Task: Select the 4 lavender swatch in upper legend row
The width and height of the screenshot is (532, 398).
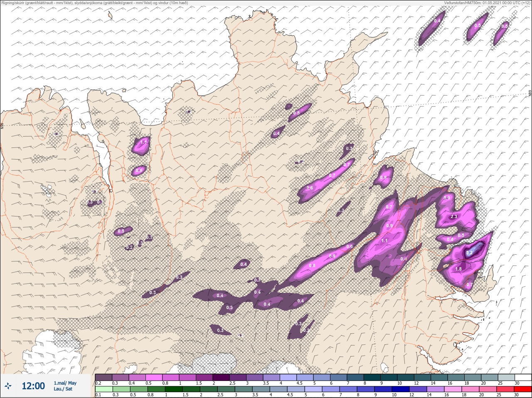Action: click(288, 377)
